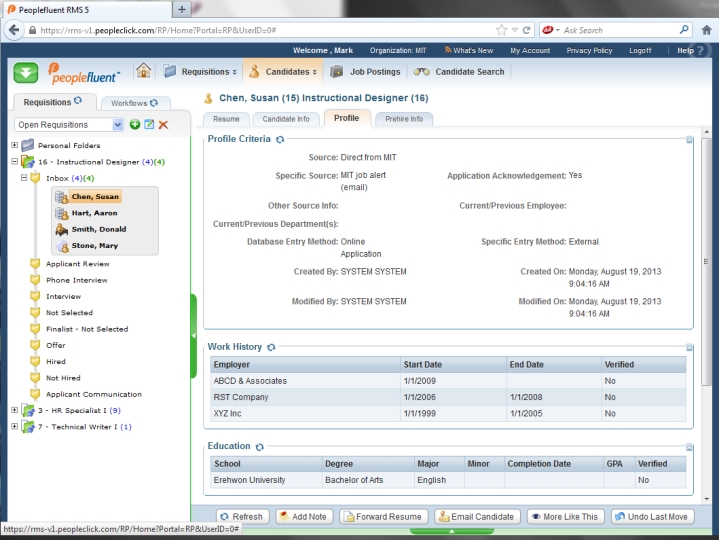The width and height of the screenshot is (719, 540).
Task: Minimize the Profile Criteria panel
Action: click(689, 140)
